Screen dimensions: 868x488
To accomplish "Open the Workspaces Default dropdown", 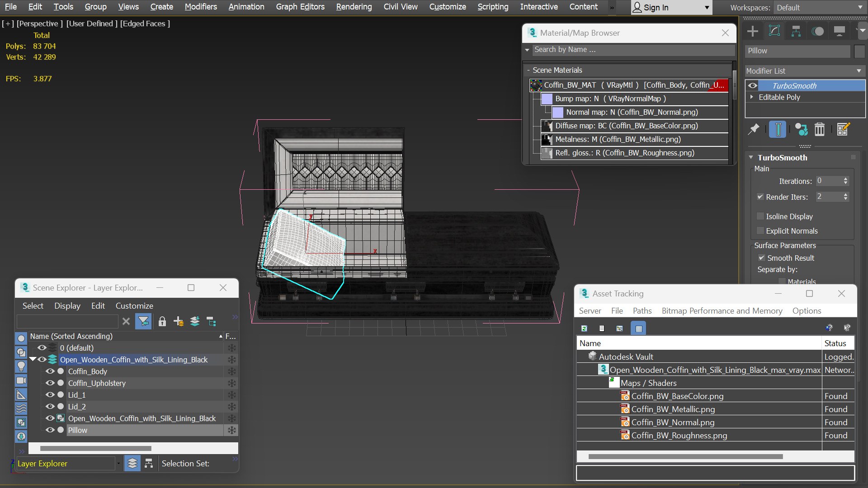I will tap(819, 8).
